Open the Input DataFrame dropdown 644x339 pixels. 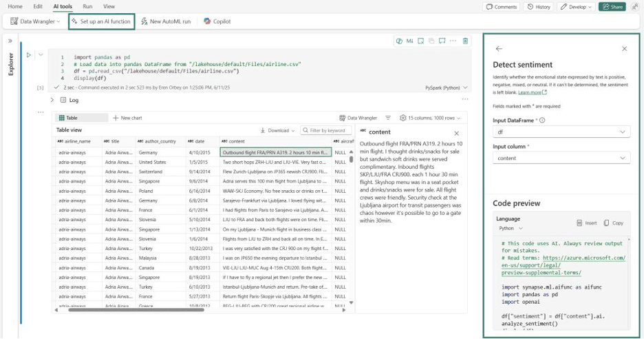561,132
